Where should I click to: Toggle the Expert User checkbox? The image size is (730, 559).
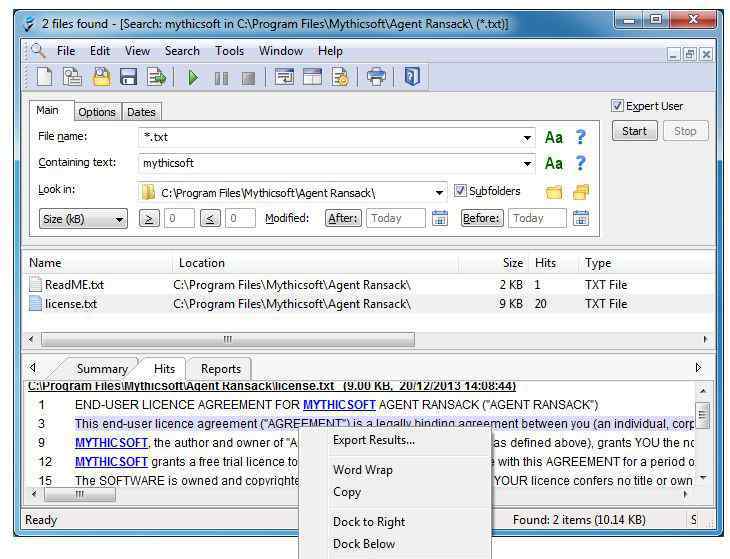pos(617,106)
